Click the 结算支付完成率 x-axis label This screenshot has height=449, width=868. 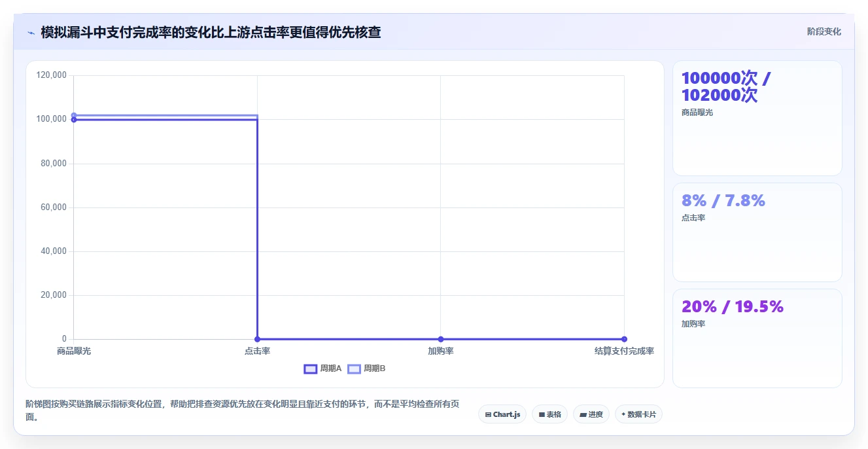[x=624, y=351]
